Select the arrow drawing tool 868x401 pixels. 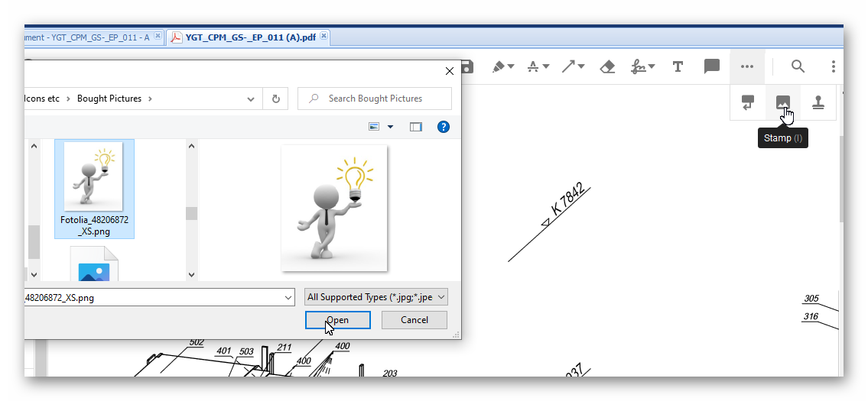pos(569,67)
